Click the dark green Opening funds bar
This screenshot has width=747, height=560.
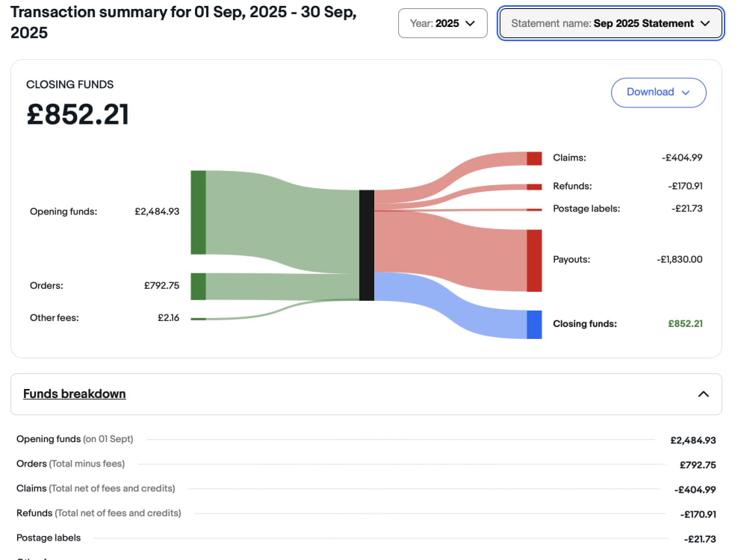(x=198, y=212)
